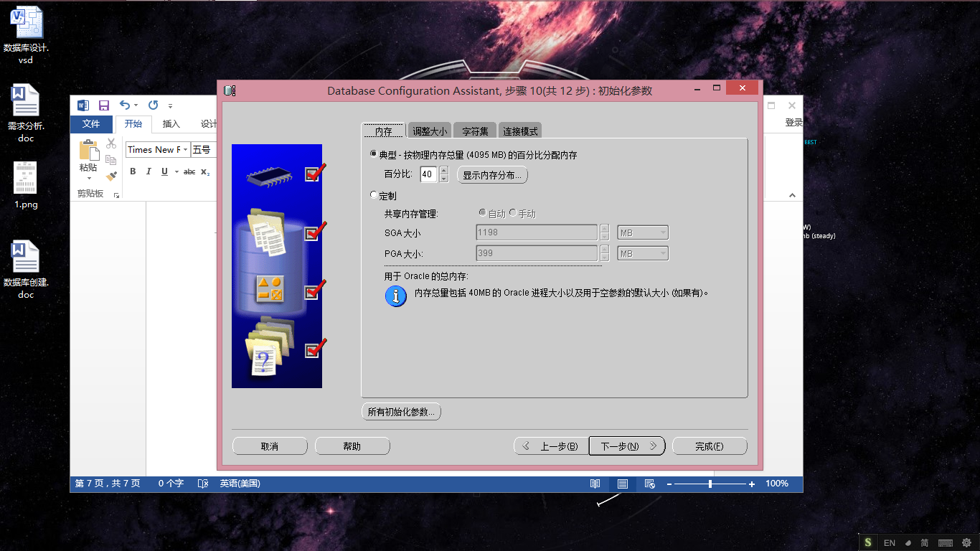Click the zoom in plus button
Viewport: 980px width, 551px height.
click(x=752, y=484)
